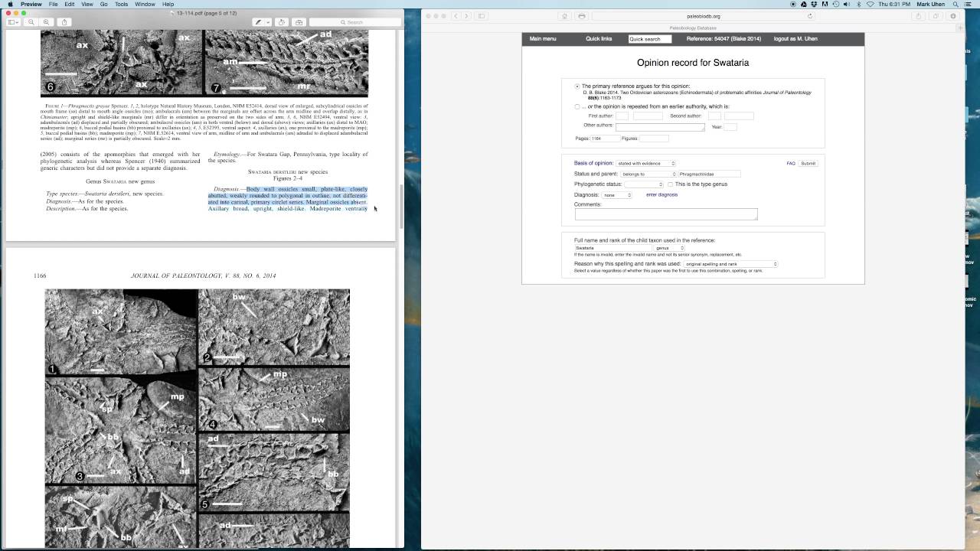Click the FAQ link
This screenshot has height=551, width=980.
791,163
